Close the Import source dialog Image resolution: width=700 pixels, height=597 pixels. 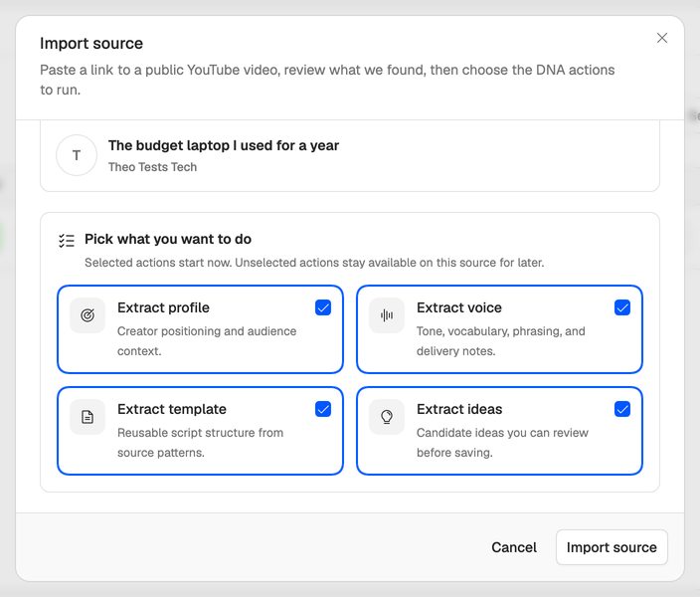coord(661,38)
